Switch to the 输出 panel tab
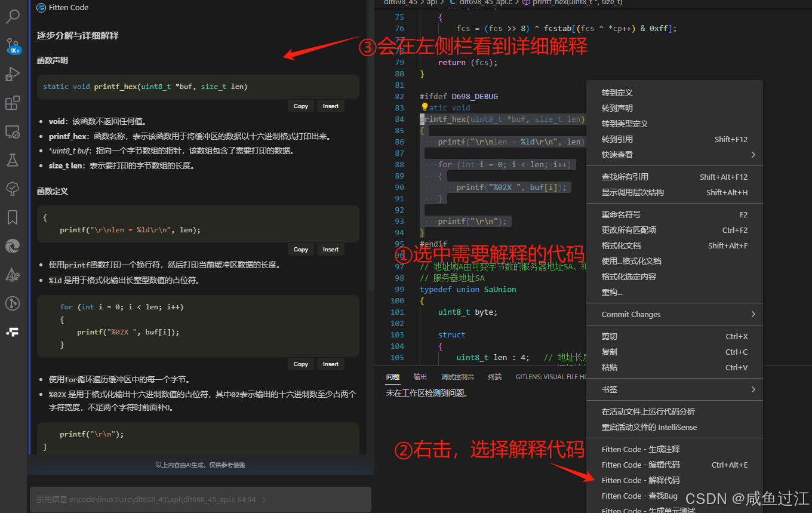Viewport: 812px width, 513px height. pos(420,377)
